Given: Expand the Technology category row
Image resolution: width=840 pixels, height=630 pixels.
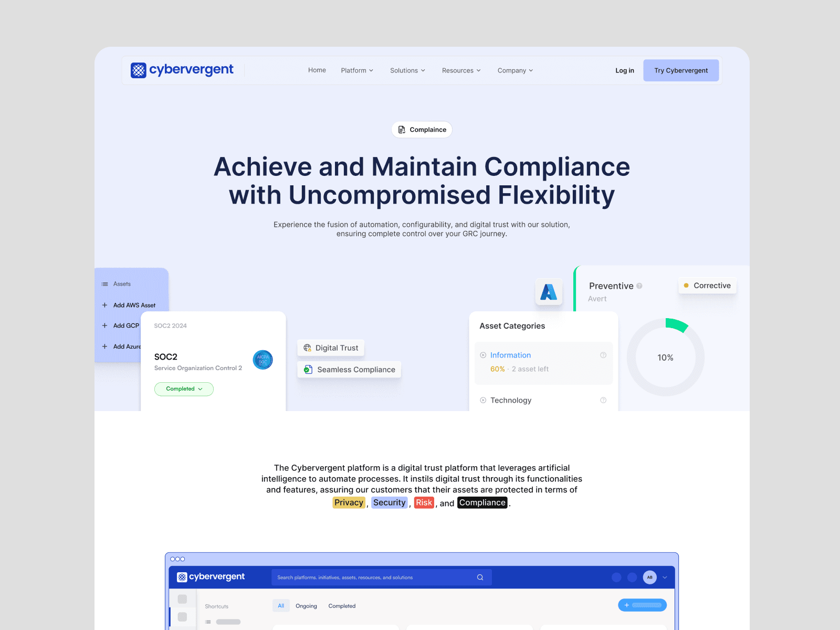Looking at the screenshot, I should [x=483, y=400].
